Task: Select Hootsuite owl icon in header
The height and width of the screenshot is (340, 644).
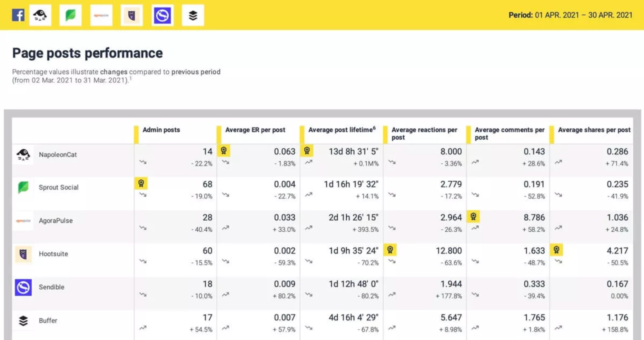Action: [x=132, y=15]
